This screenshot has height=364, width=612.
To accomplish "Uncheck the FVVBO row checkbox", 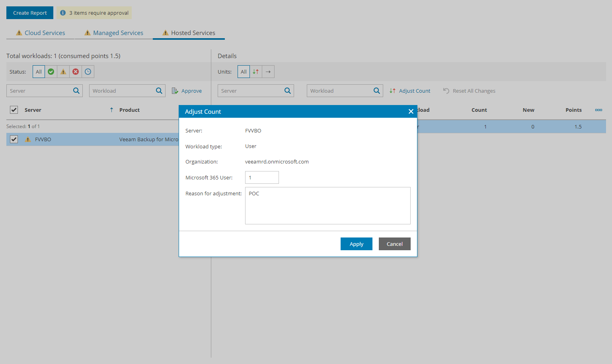I will (x=14, y=139).
